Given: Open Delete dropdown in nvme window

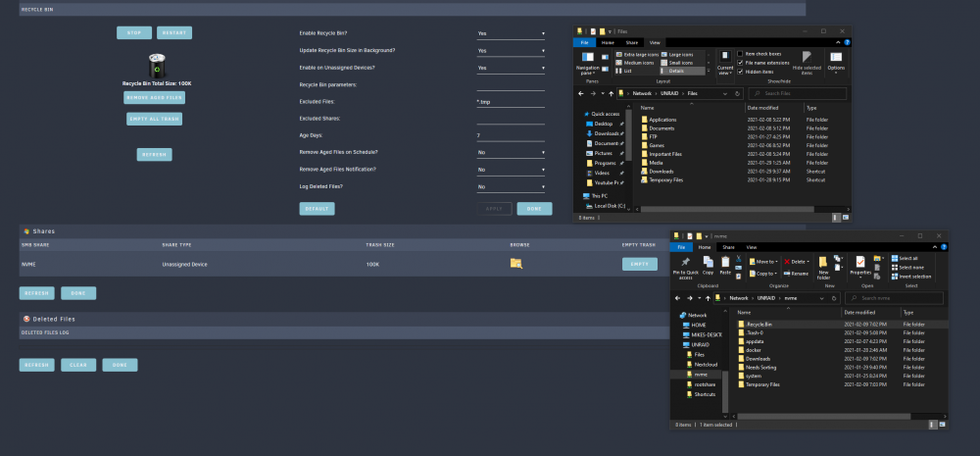Looking at the screenshot, I should 797,262.
